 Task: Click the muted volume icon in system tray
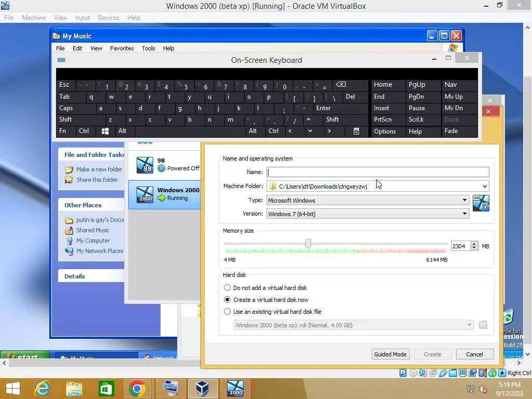click(x=483, y=389)
